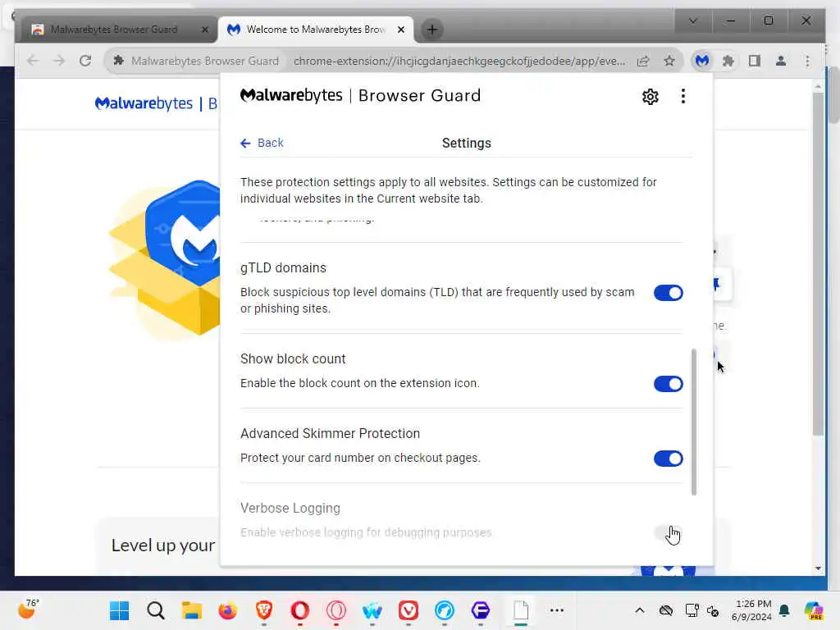
Task: Select the Welcome to Malwarebytes tab
Action: point(316,30)
